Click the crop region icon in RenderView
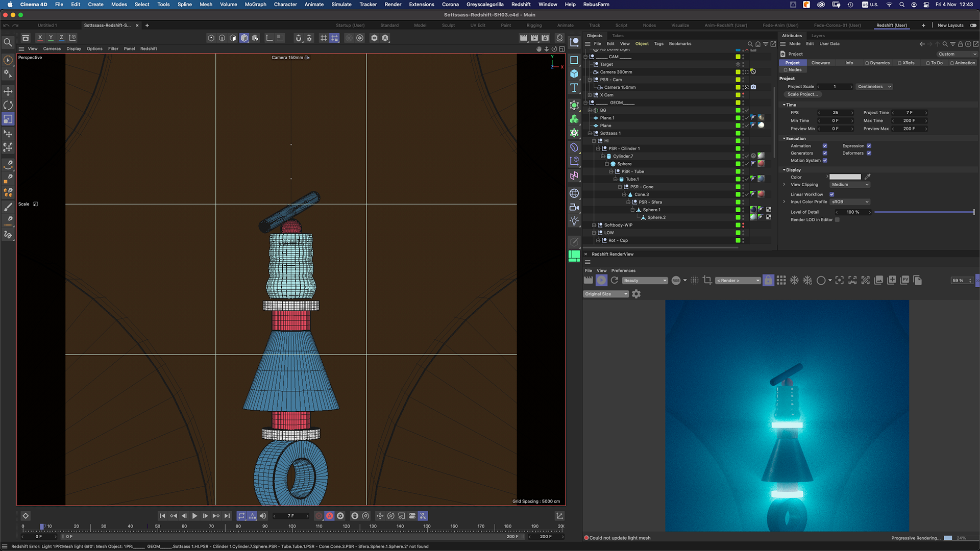 point(707,280)
